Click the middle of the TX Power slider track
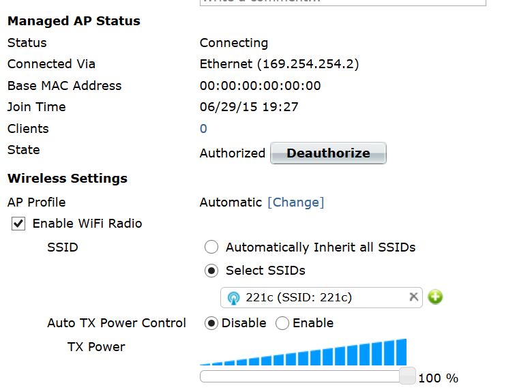The image size is (532, 392). 304,376
